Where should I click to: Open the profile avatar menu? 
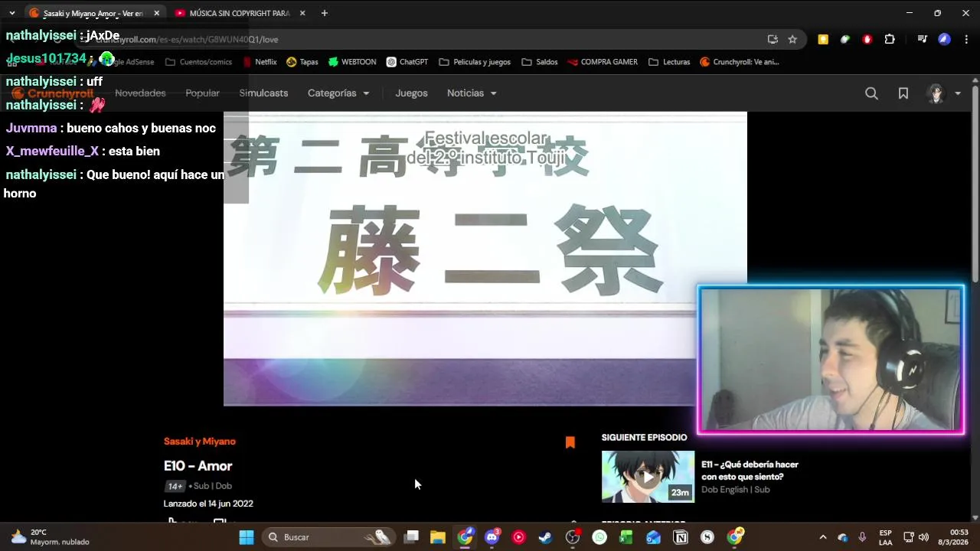pos(936,93)
